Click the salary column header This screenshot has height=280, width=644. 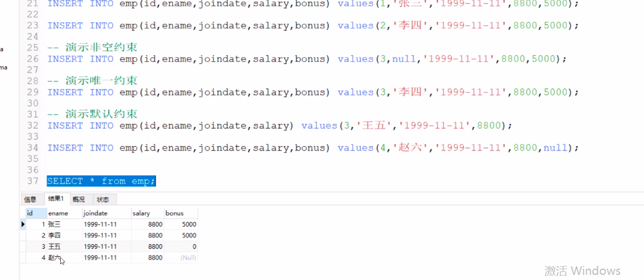(148, 213)
